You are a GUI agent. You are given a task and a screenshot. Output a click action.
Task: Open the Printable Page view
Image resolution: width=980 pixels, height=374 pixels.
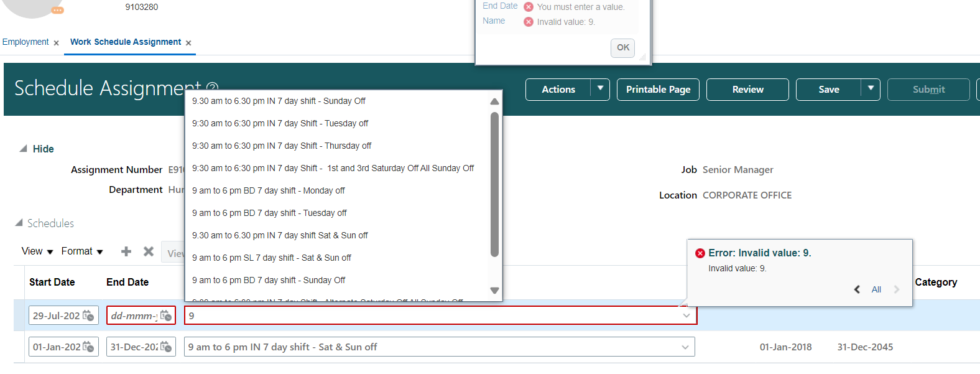coord(658,90)
